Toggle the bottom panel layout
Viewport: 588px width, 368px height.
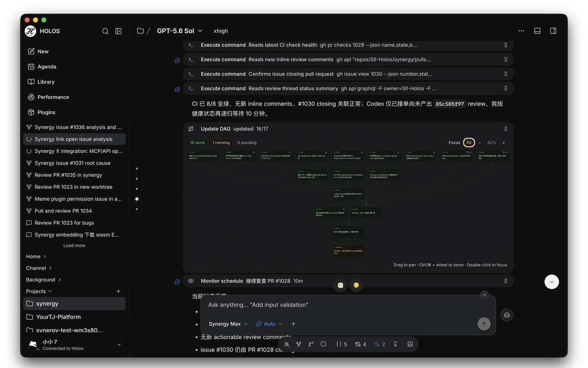537,31
